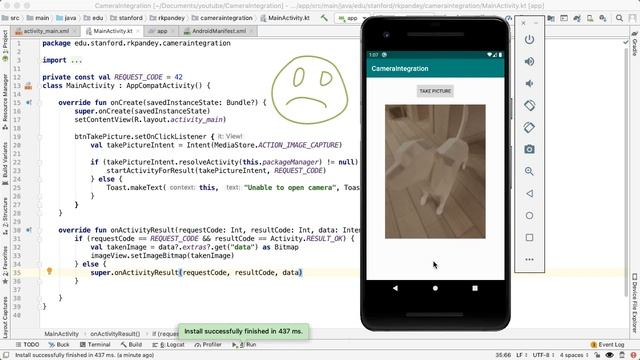
Task: Switch to the activity_main.xml tab
Action: 46,31
